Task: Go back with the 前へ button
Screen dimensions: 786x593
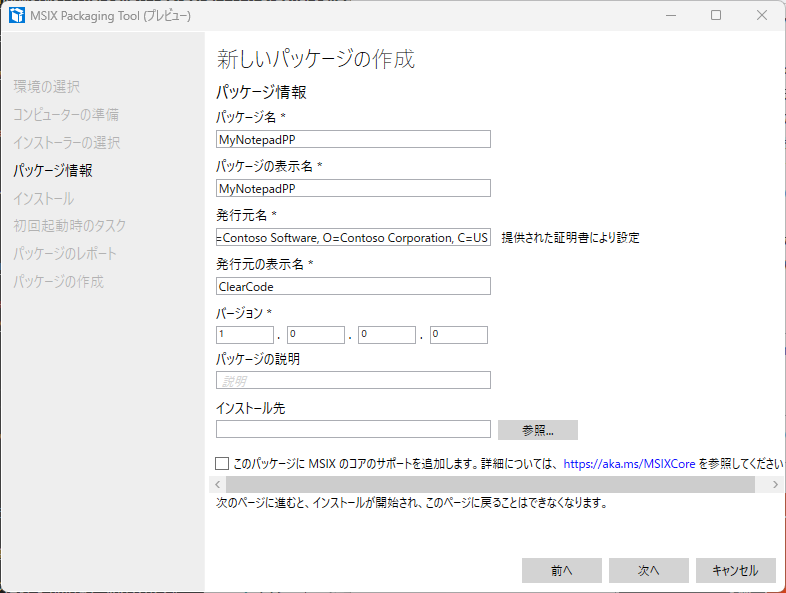Action: point(561,570)
